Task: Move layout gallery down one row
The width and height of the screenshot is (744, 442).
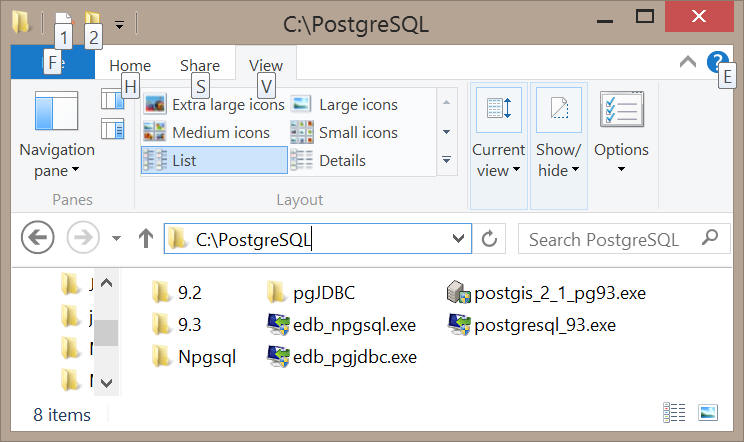Action: coord(446,131)
